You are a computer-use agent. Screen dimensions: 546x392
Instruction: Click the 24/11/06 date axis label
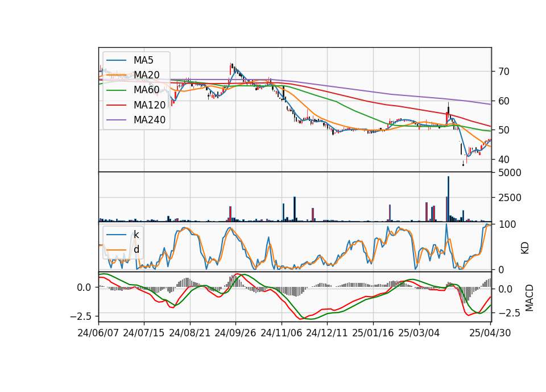coord(282,333)
